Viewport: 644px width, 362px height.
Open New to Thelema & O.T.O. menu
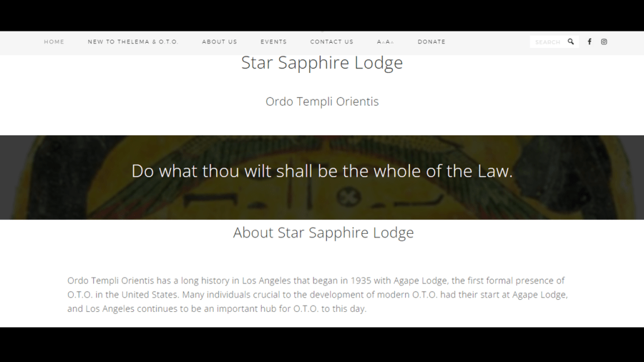133,42
